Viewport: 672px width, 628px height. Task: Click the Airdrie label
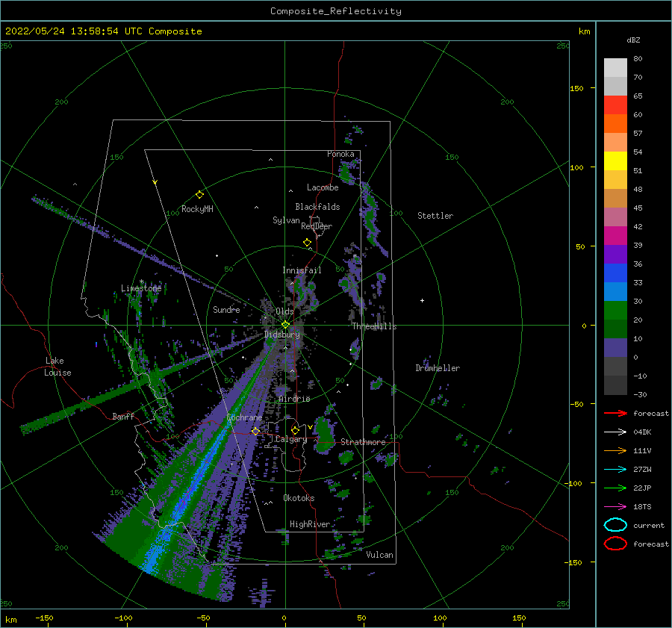(294, 399)
